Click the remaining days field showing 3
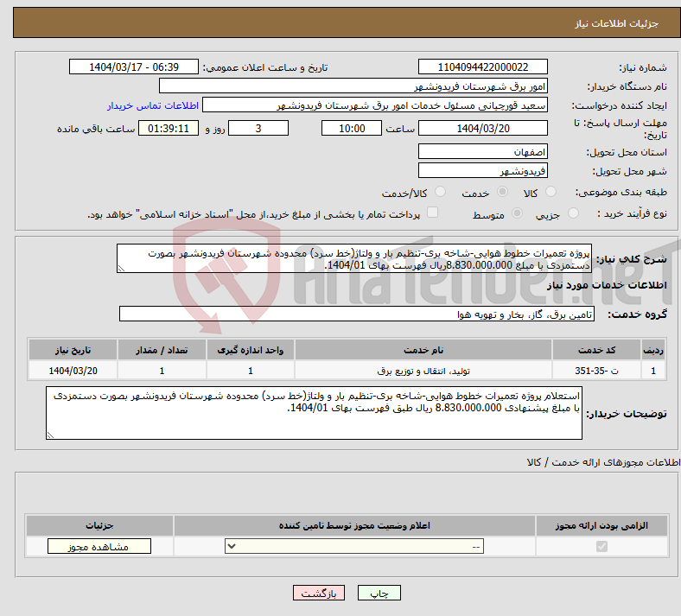This screenshot has height=616, width=681. (x=258, y=128)
